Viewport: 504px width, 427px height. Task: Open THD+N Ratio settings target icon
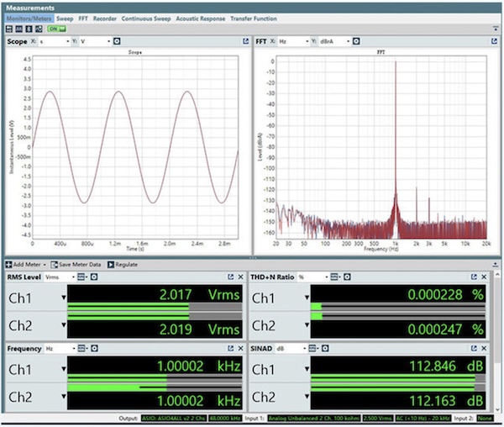[347, 277]
